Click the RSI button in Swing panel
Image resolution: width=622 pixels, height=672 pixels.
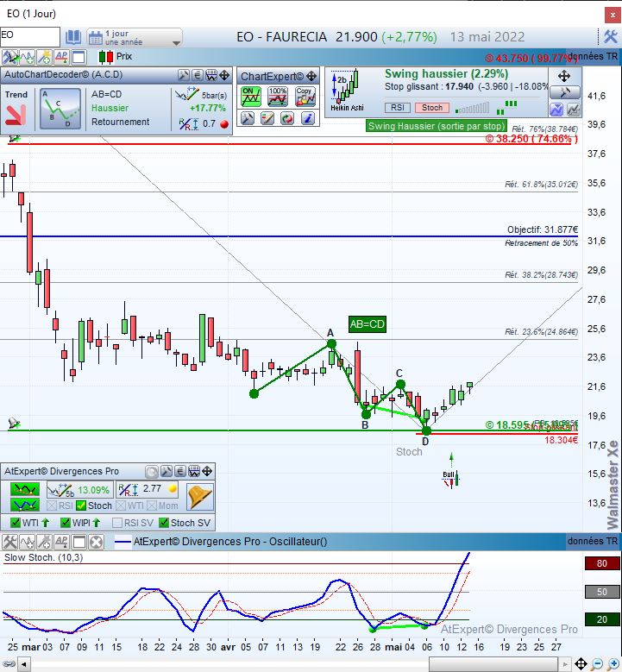398,108
